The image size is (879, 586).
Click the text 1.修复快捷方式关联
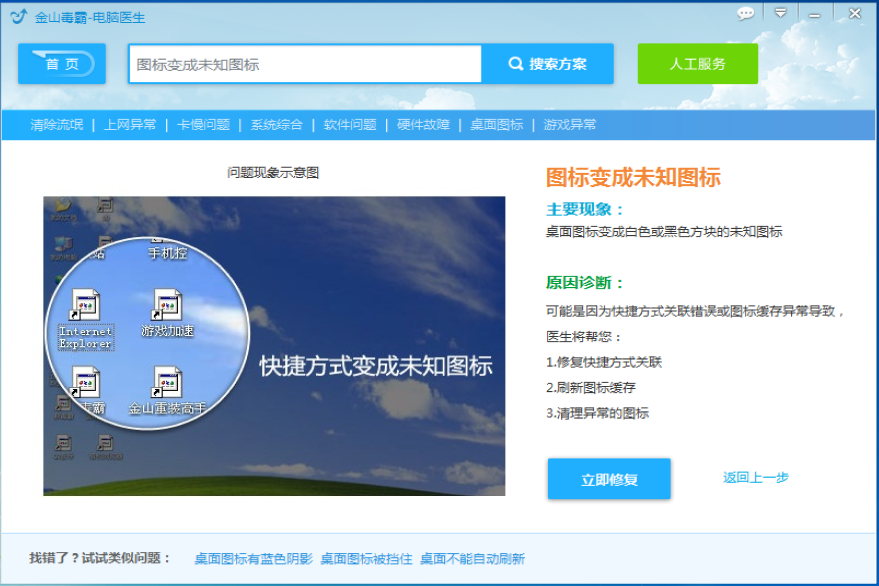coord(604,362)
